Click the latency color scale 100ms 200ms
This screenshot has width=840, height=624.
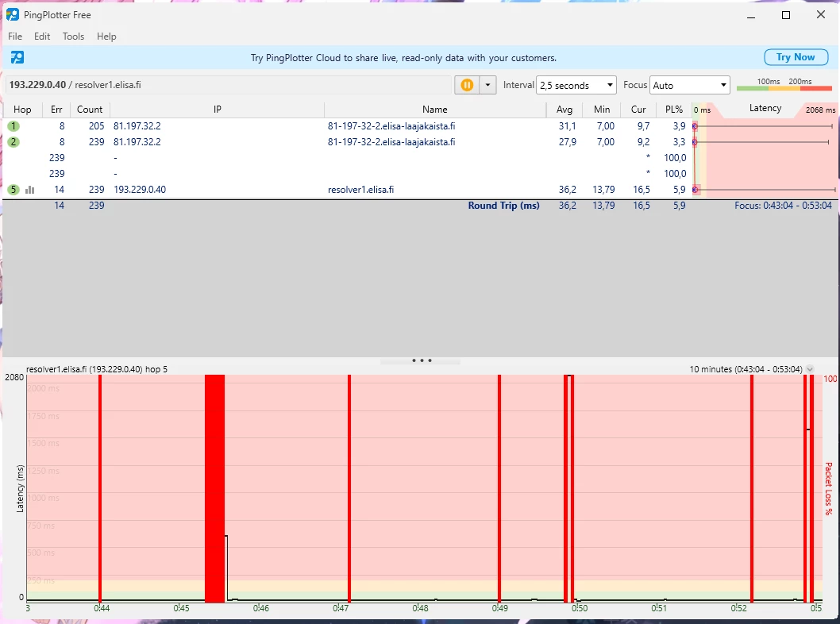click(784, 85)
